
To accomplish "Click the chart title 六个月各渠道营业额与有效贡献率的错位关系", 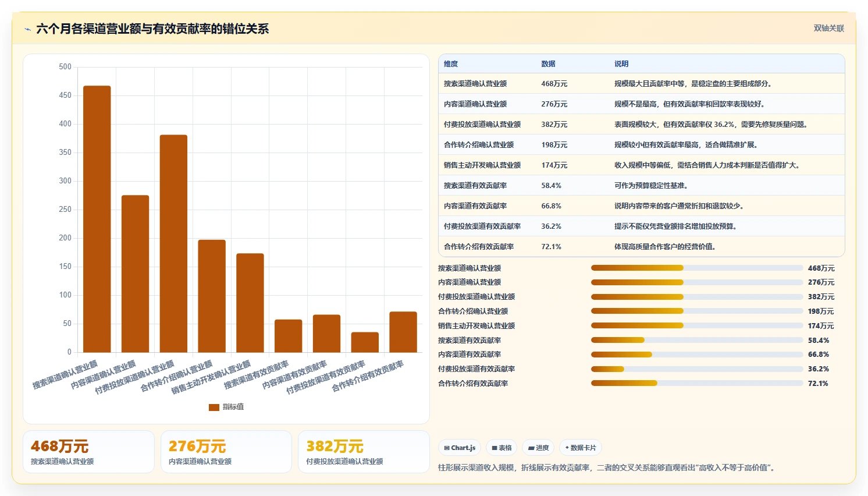I will pos(152,29).
